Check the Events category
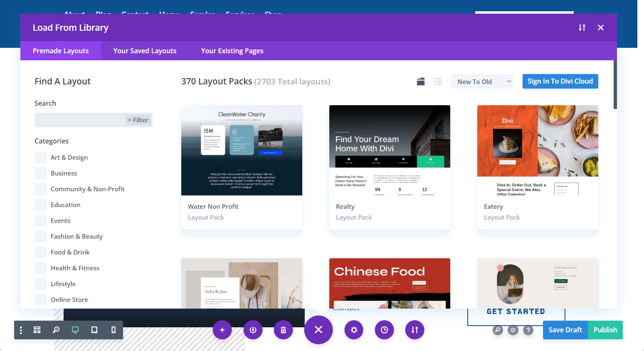644x351 pixels. click(x=41, y=221)
